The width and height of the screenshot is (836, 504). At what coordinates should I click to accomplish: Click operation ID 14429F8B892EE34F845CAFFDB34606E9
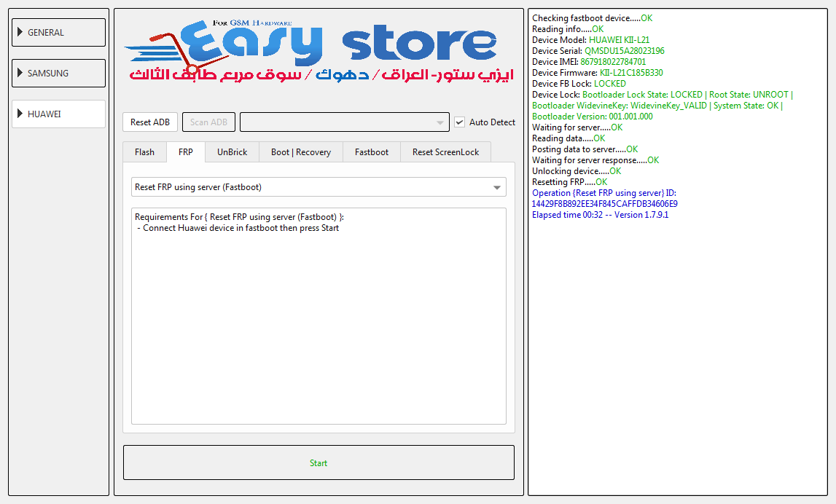(605, 204)
